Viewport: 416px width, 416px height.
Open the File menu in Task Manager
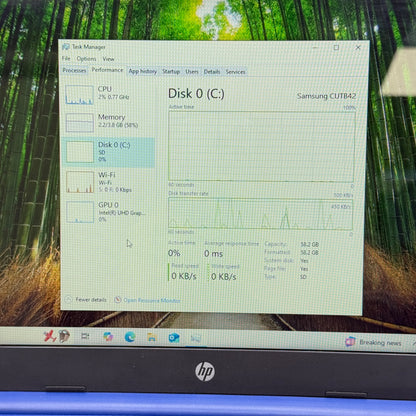pyautogui.click(x=66, y=58)
